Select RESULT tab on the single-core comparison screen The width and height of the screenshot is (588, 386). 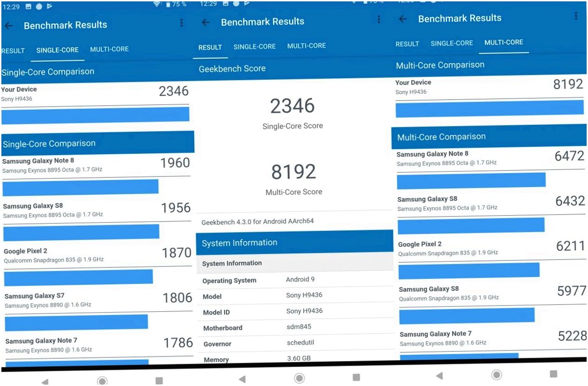[x=13, y=51]
